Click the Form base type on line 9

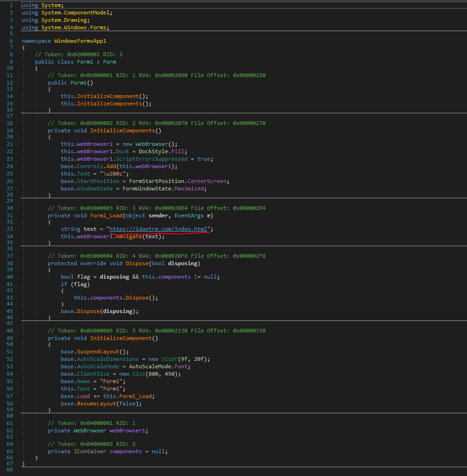110,62
